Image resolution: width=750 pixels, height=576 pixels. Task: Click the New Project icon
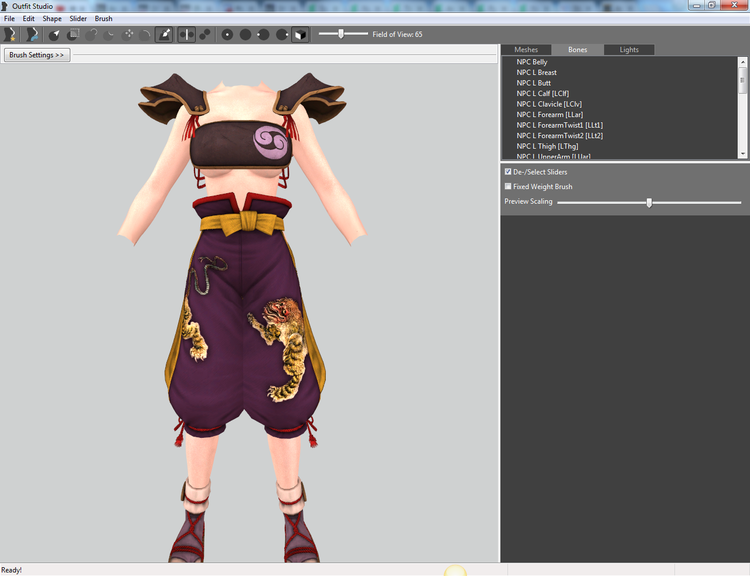click(x=10, y=34)
